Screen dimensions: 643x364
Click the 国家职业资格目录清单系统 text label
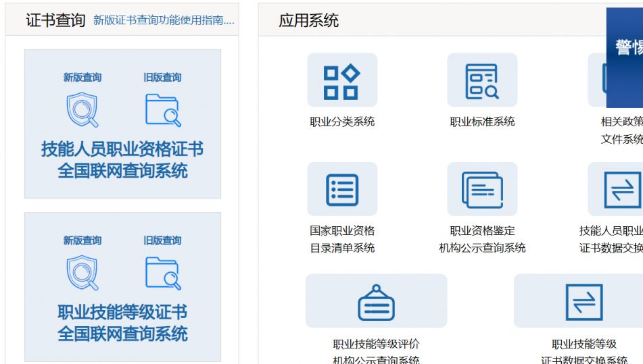(342, 239)
